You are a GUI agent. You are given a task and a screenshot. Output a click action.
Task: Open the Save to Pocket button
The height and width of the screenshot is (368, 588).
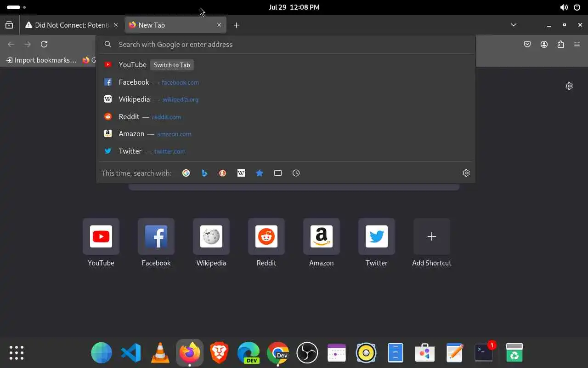point(527,44)
